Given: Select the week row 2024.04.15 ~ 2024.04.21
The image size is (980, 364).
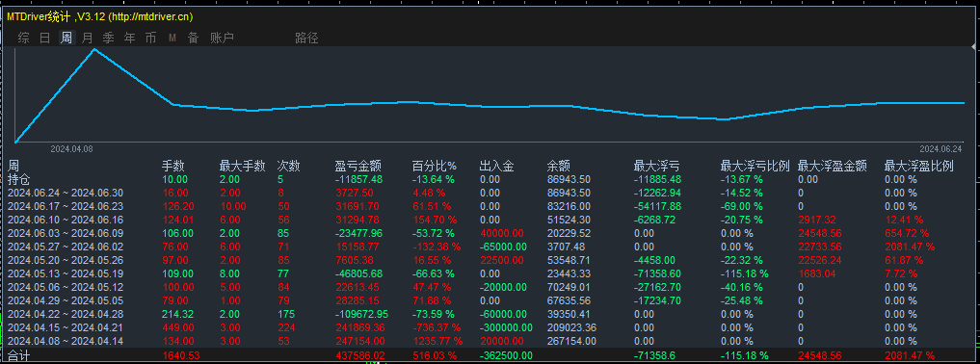Looking at the screenshot, I should point(66,327).
